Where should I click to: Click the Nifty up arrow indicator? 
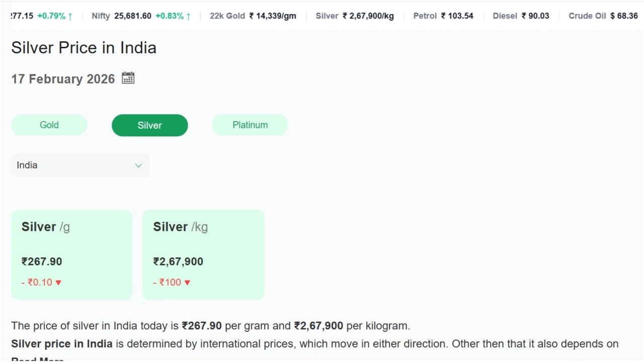click(x=188, y=16)
